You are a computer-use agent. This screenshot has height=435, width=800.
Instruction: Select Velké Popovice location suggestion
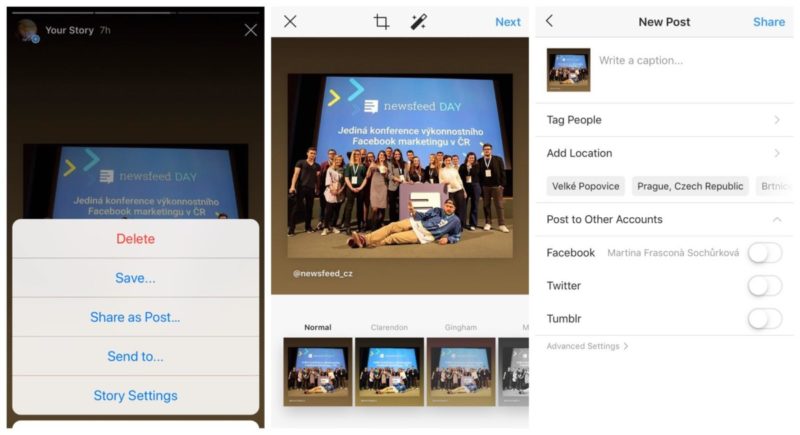pyautogui.click(x=586, y=186)
